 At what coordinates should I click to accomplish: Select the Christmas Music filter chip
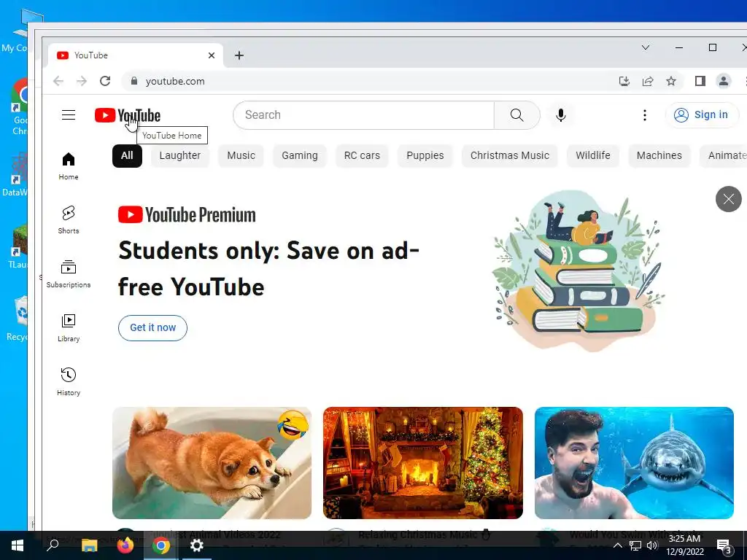coord(510,156)
